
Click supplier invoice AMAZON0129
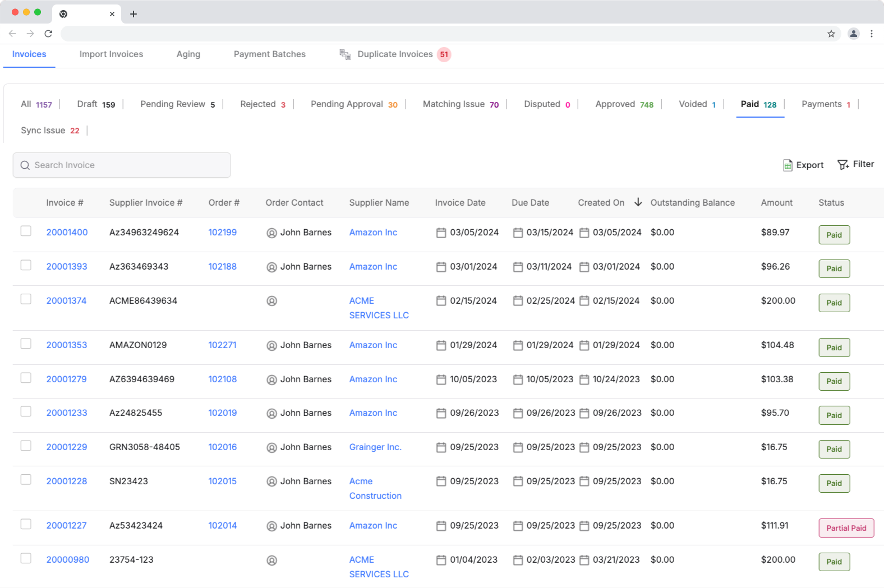click(138, 345)
